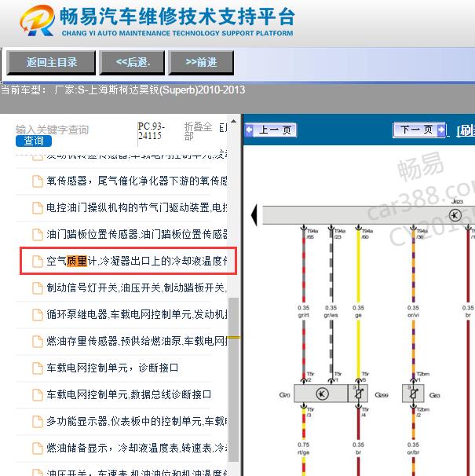Screen dimensions: 475x476
Task: Click the G70 air mass meter symbol
Action: [321, 394]
